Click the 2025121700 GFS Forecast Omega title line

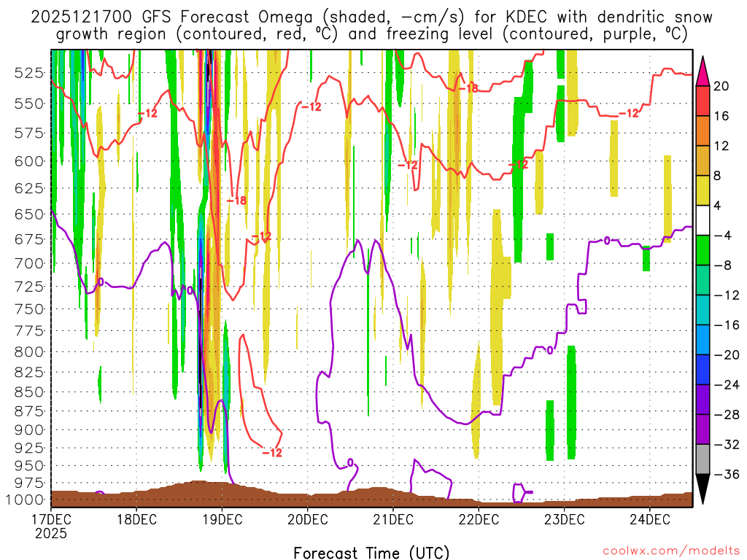[371, 17]
